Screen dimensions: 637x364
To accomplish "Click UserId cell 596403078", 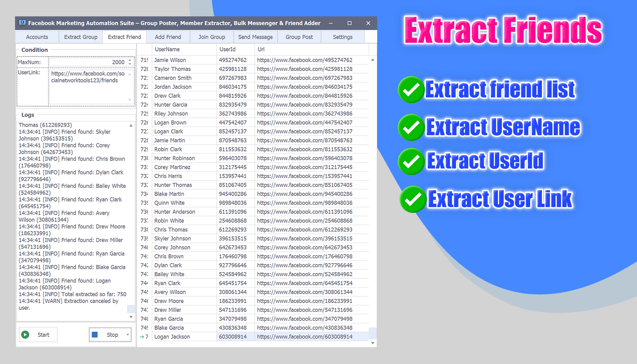I will click(x=236, y=158).
